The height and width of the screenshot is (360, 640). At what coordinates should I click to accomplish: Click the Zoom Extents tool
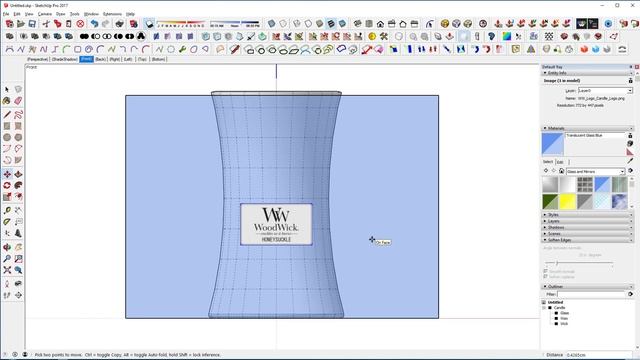click(7, 270)
